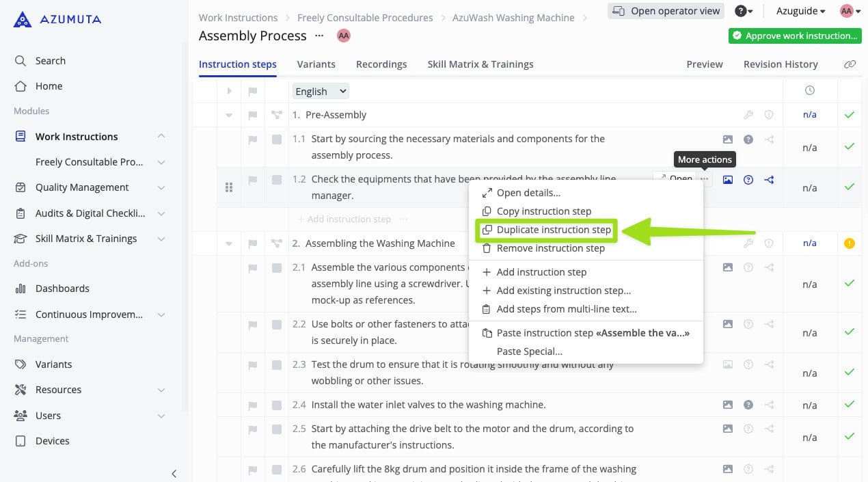868x482 pixels.
Task: Click the orange warning status on Assembling section
Action: tap(849, 243)
